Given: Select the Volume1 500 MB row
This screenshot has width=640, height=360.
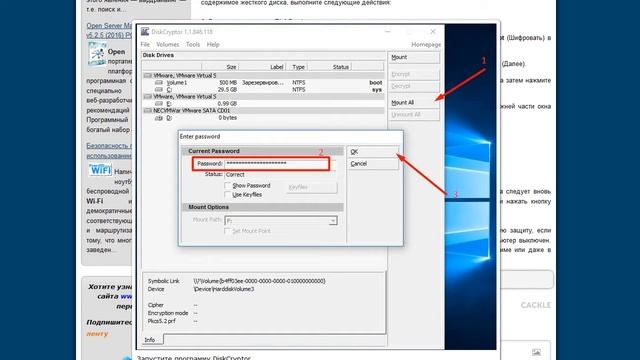Looking at the screenshot, I should pyautogui.click(x=263, y=82).
